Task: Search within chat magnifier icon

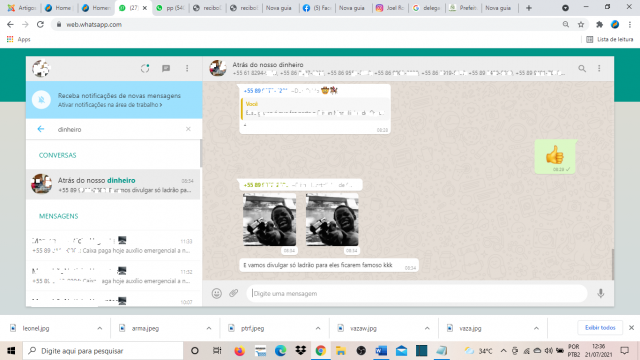Action: pyautogui.click(x=582, y=69)
